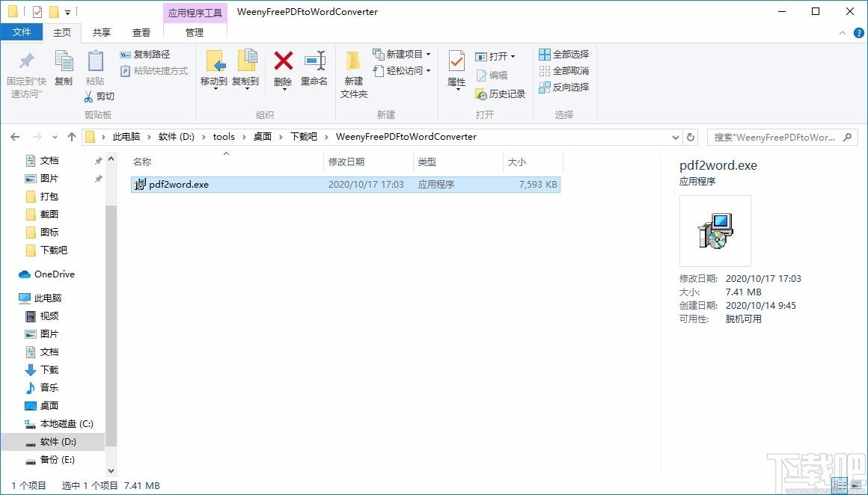Image resolution: width=868 pixels, height=495 pixels.
Task: Click 下载吧 in address breadcrumb
Action: 304,137
